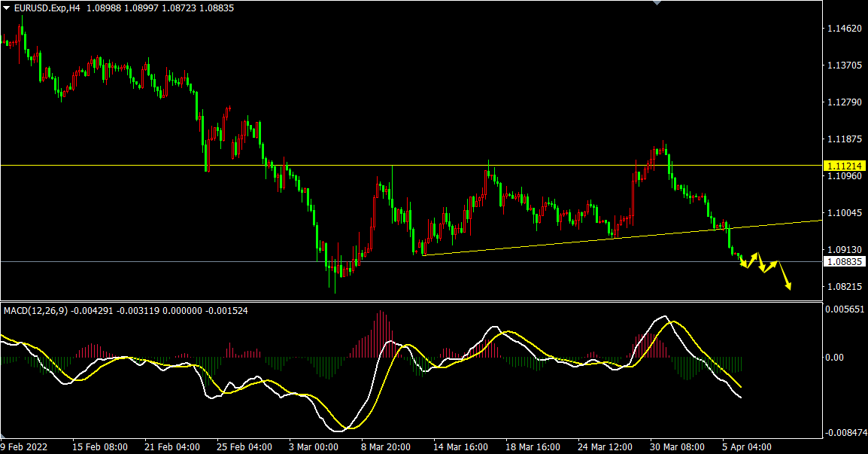Click the 1.08215 price scale value
The image size is (868, 454).
pyautogui.click(x=844, y=287)
